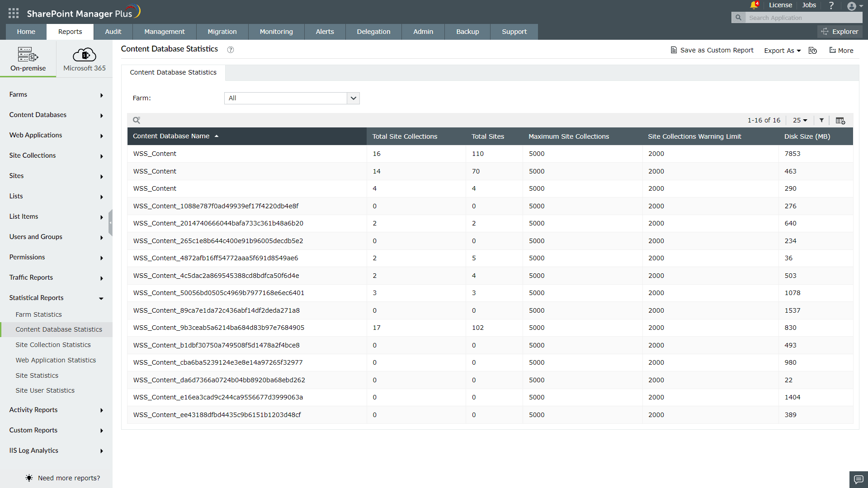This screenshot has height=488, width=868.
Task: Open the Audit tab
Action: tap(113, 32)
